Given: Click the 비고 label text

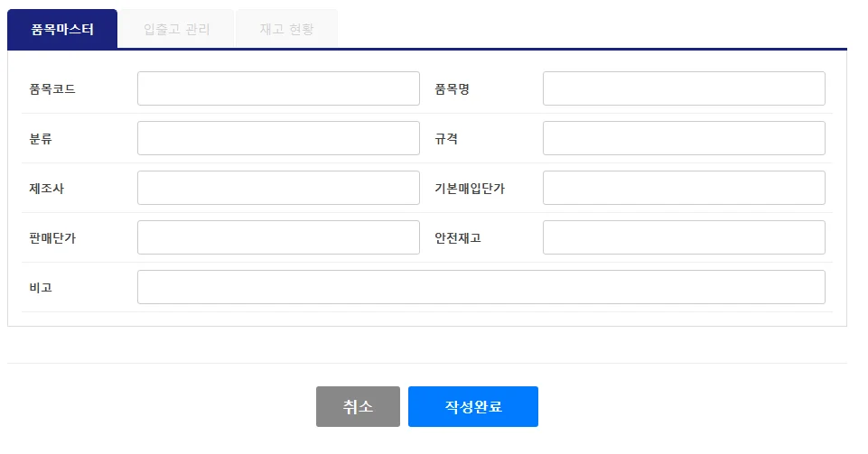Looking at the screenshot, I should tap(41, 288).
